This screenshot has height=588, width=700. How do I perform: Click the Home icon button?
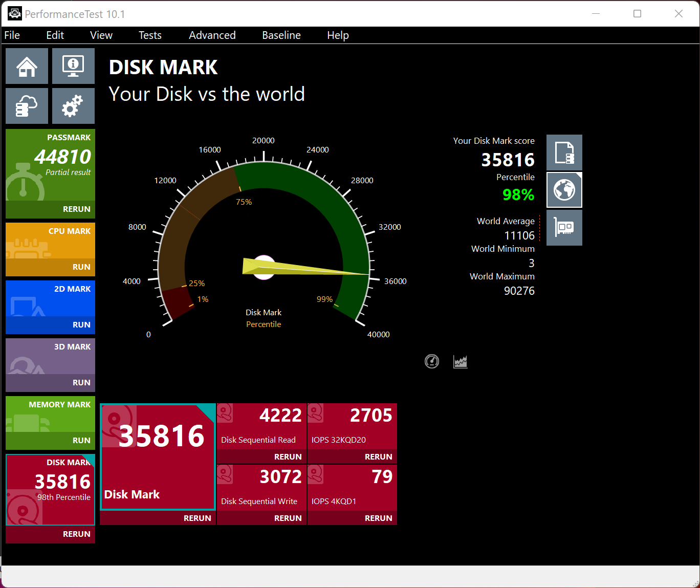pyautogui.click(x=27, y=66)
